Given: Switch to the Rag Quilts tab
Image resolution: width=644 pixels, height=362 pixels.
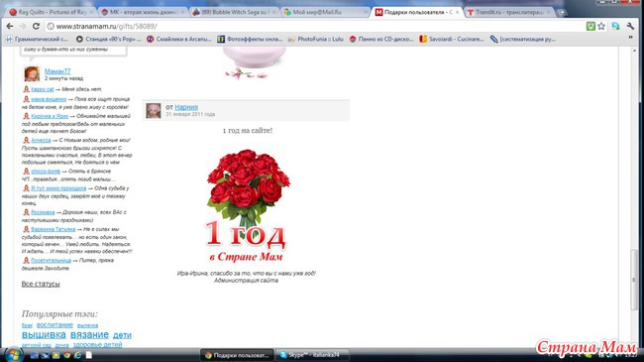Looking at the screenshot, I should coord(52,12).
